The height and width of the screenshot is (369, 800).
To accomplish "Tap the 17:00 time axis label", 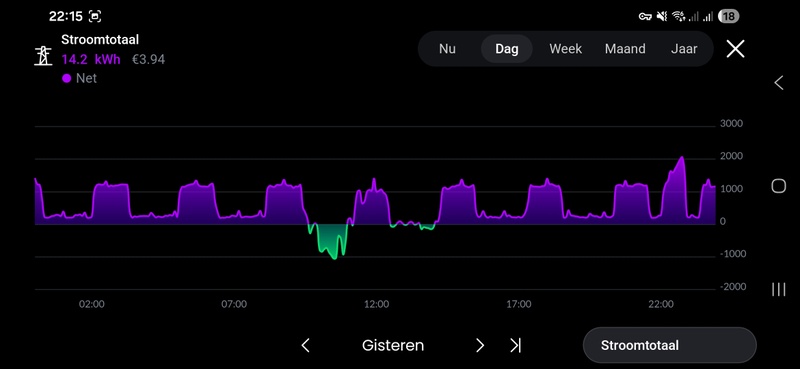I will tap(518, 304).
